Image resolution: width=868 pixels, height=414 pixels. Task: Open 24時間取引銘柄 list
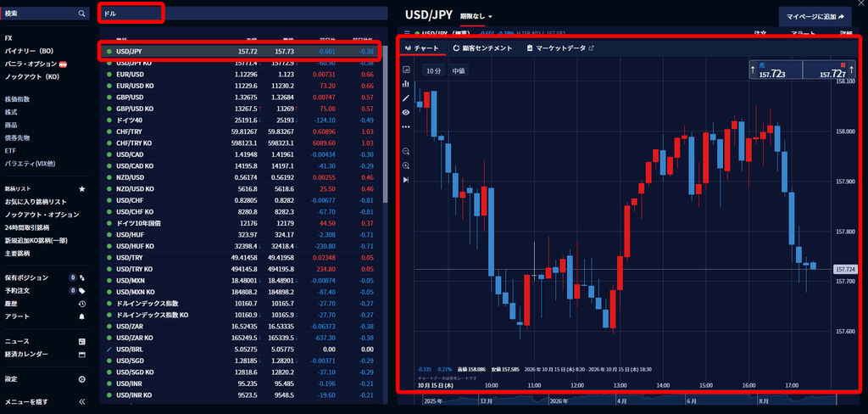tap(27, 227)
